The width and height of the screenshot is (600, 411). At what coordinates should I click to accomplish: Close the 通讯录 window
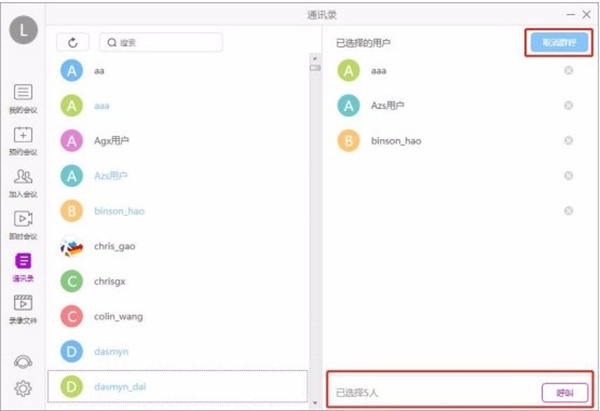[586, 15]
